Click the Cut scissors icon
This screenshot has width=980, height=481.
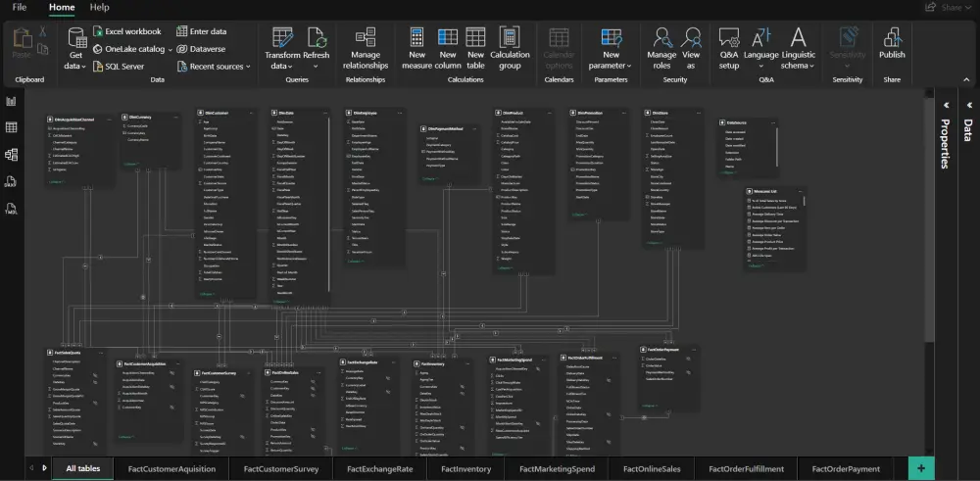(42, 31)
